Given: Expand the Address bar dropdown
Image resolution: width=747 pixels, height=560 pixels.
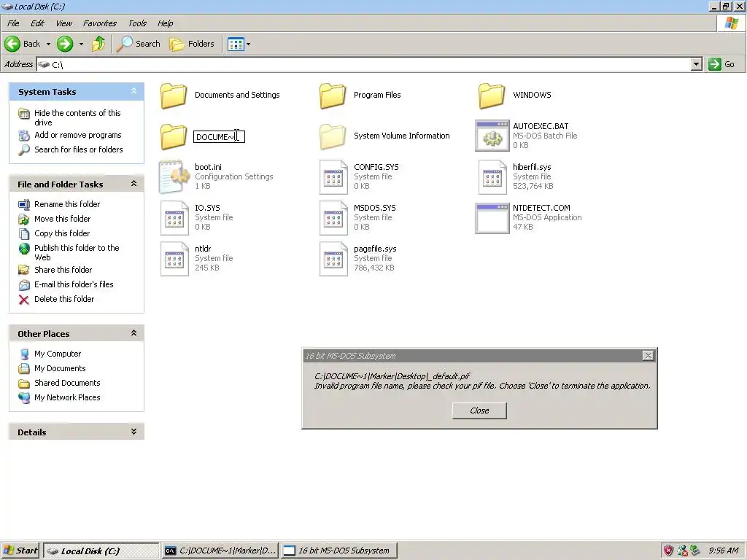Looking at the screenshot, I should [696, 64].
